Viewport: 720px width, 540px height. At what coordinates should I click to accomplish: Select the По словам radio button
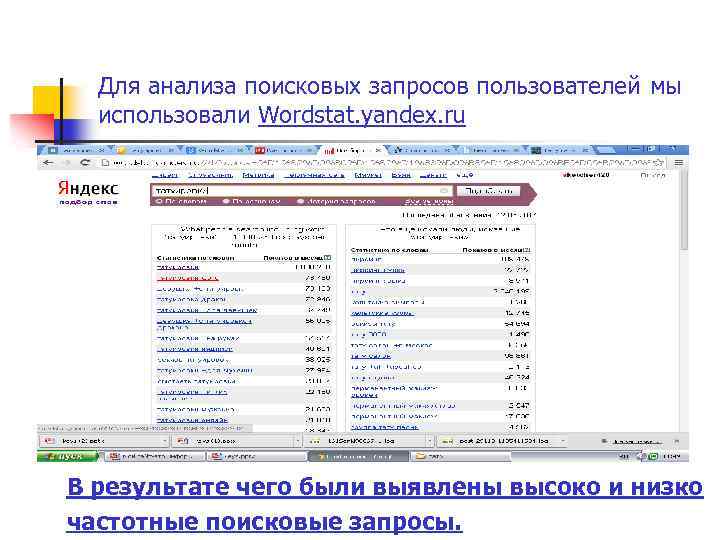click(159, 202)
